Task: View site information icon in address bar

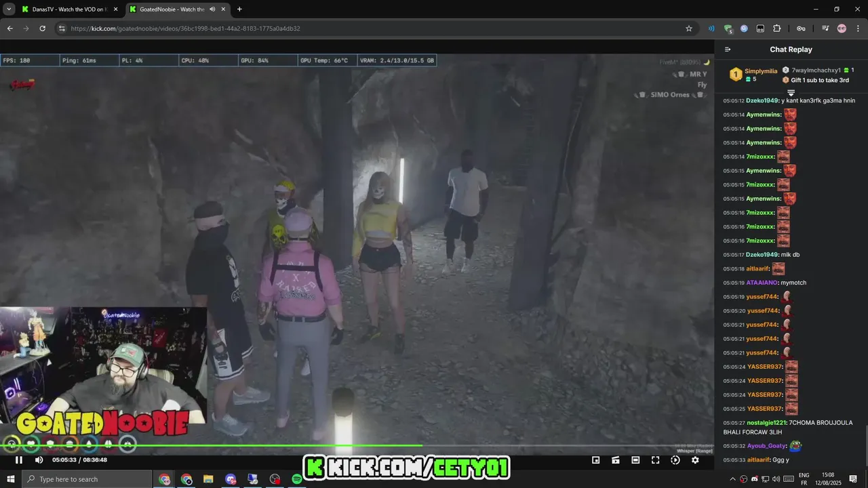Action: point(62,28)
